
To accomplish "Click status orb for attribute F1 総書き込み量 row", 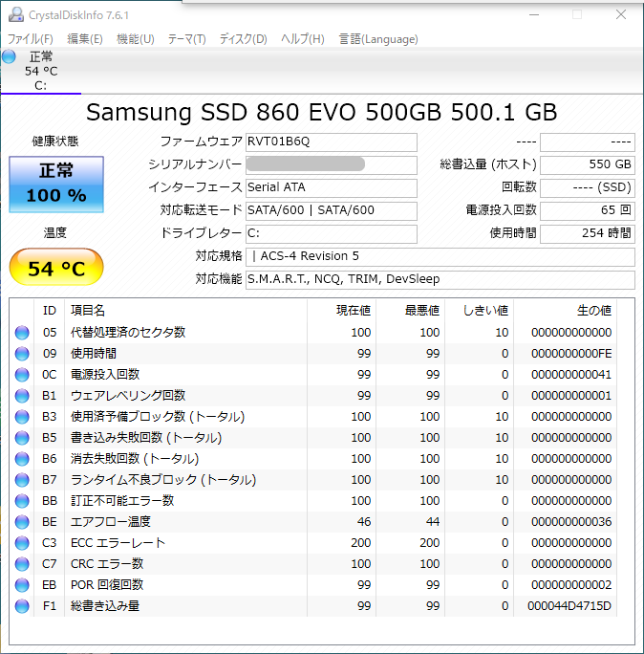I will [22, 606].
